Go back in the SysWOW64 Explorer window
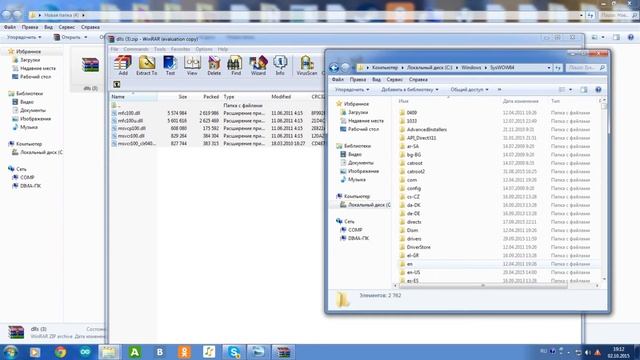 pyautogui.click(x=334, y=68)
